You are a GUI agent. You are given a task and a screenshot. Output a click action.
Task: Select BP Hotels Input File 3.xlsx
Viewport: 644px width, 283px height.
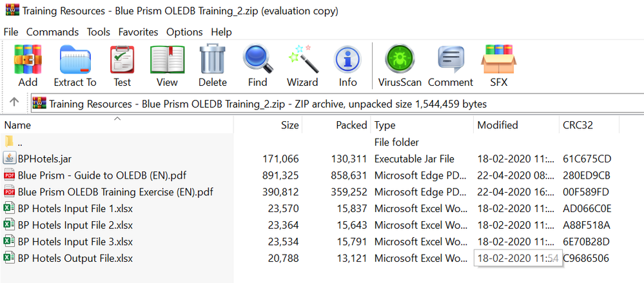coord(75,241)
